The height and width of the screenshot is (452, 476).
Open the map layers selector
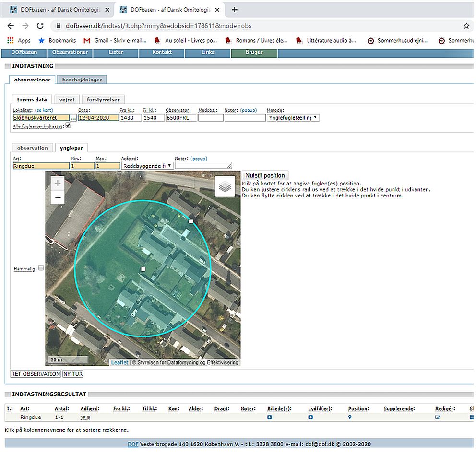225,186
